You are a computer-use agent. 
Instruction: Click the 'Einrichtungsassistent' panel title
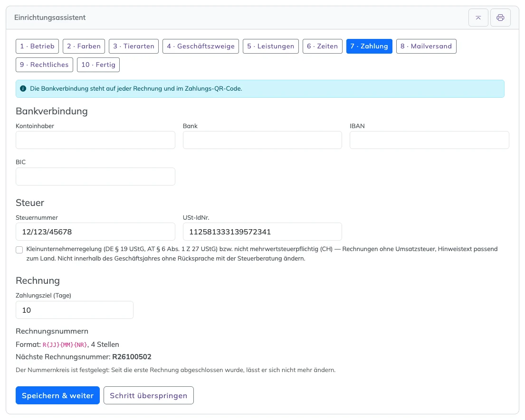coord(50,18)
